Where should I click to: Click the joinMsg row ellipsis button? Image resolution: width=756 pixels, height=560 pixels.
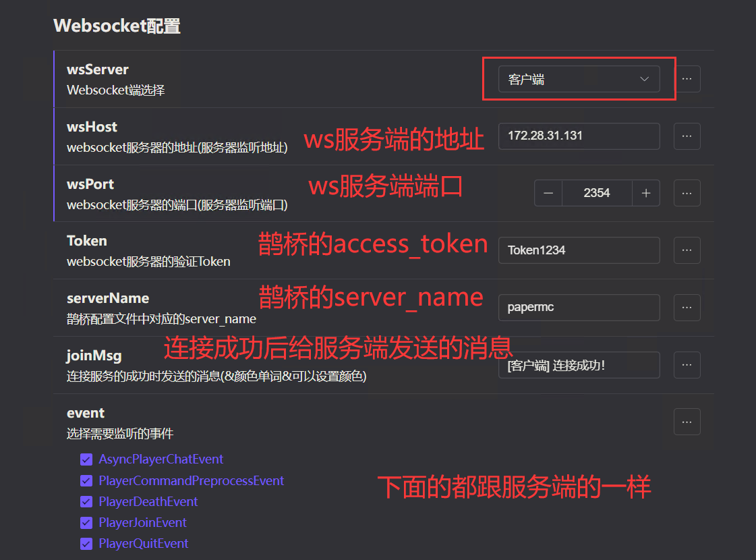point(687,365)
